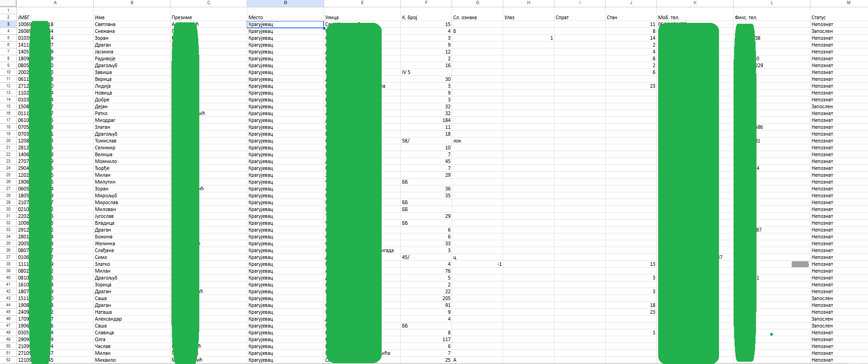Image resolution: width=868 pixels, height=364 pixels.
Task: Select the house number cell '205'
Action: coord(426,298)
